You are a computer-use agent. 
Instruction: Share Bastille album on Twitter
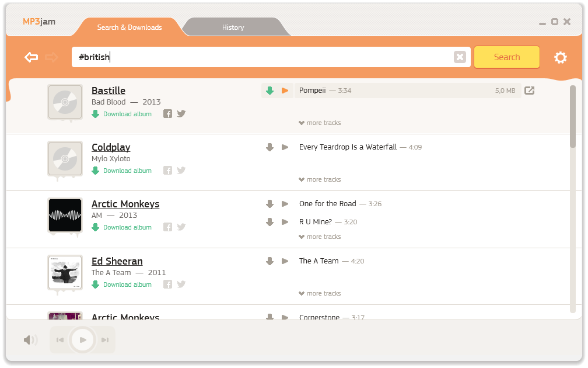(181, 113)
